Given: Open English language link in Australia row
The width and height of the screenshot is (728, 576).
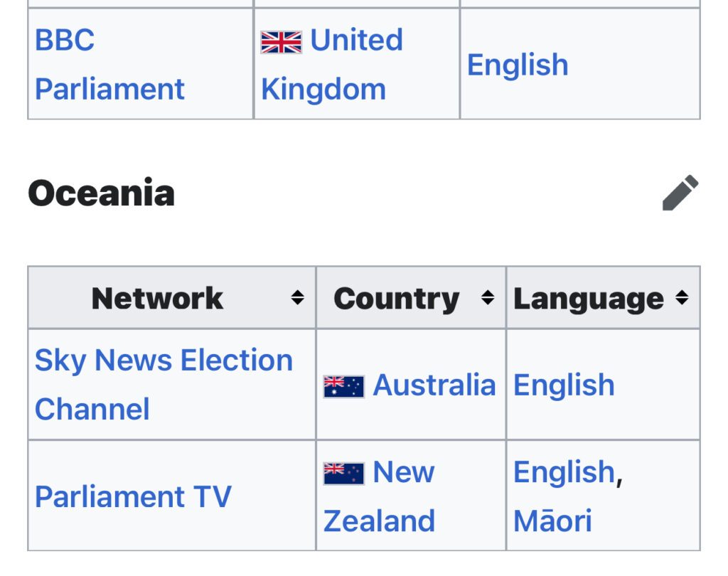Looking at the screenshot, I should pos(564,385).
